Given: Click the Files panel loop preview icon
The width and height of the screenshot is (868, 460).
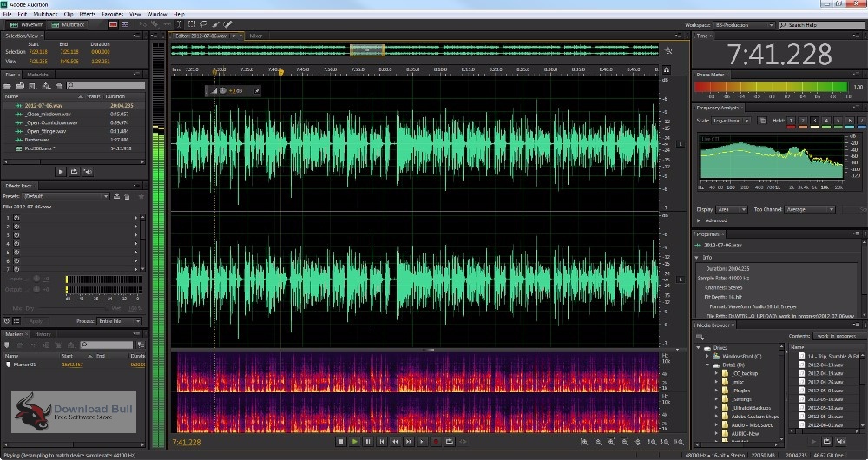Looking at the screenshot, I should pos(74,172).
